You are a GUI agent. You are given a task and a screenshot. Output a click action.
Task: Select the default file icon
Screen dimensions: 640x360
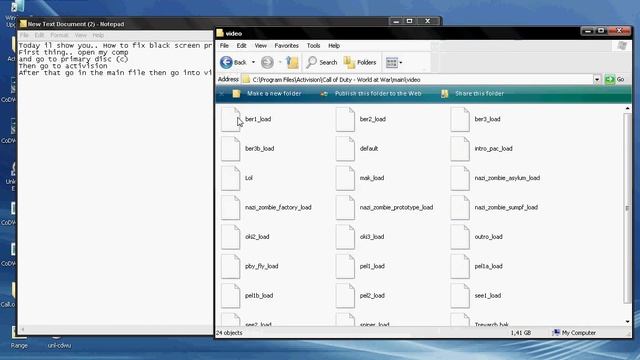click(x=345, y=149)
